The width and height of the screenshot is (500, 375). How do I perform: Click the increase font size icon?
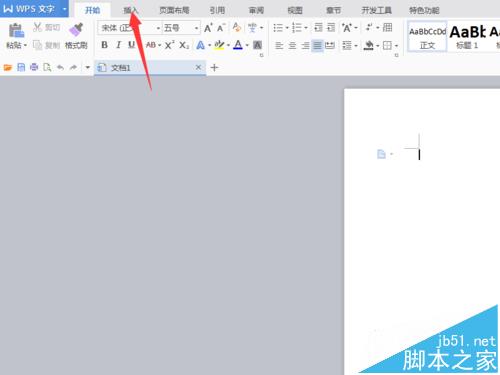[x=208, y=28]
